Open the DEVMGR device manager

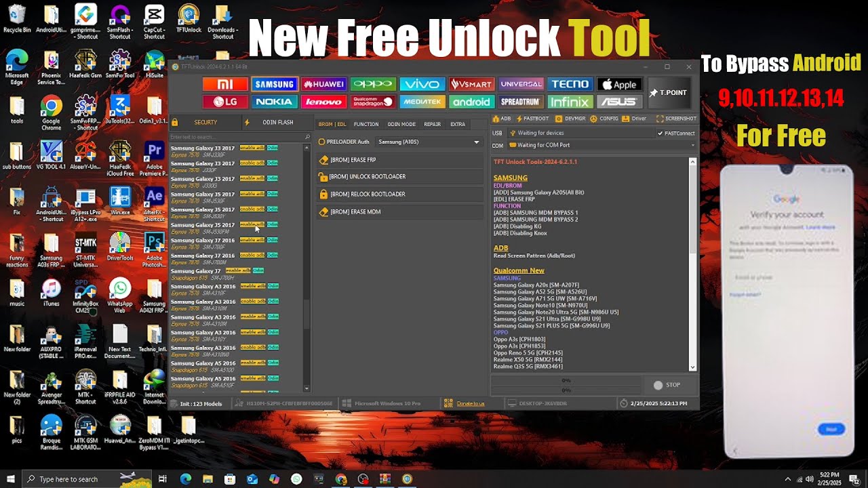pyautogui.click(x=570, y=119)
